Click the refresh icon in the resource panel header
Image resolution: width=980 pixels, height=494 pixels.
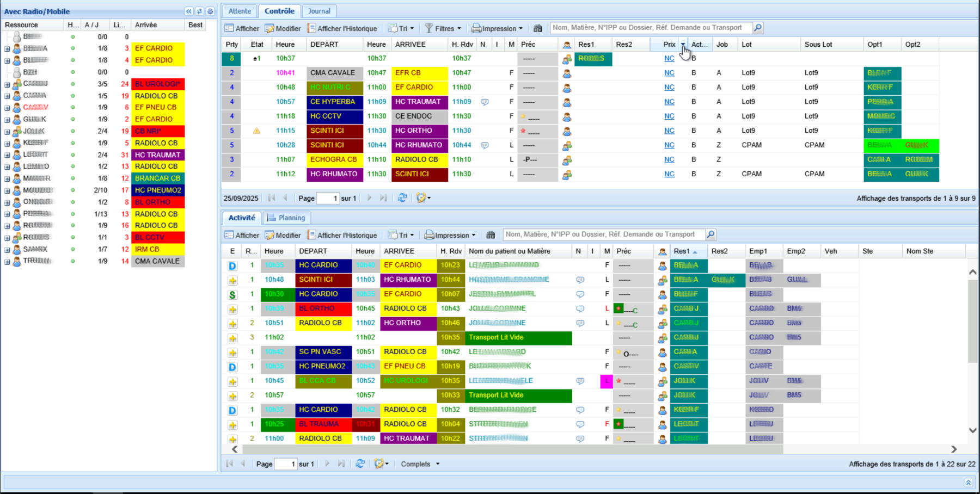coord(199,11)
